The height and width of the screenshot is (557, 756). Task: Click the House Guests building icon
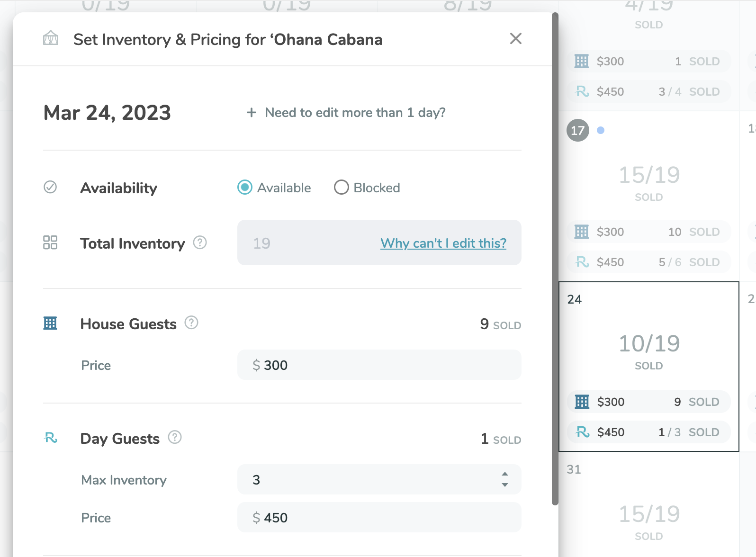click(x=50, y=323)
